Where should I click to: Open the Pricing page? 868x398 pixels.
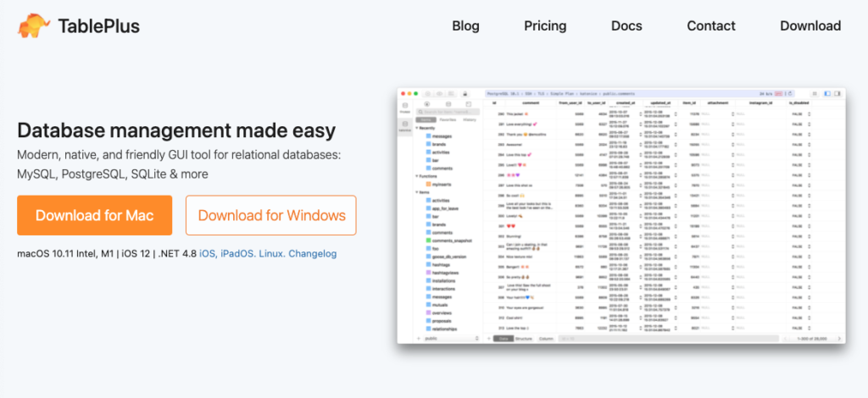[545, 26]
